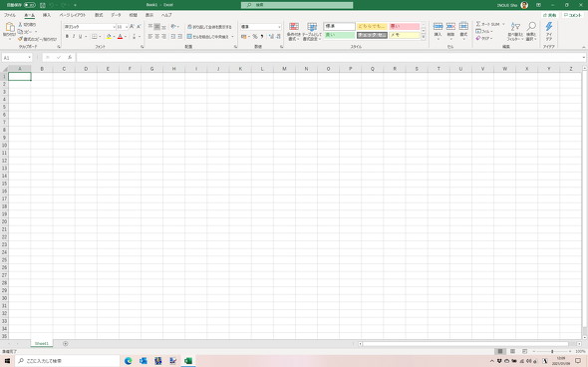The image size is (588, 367).
Task: Open the File tab
Action: (10, 15)
